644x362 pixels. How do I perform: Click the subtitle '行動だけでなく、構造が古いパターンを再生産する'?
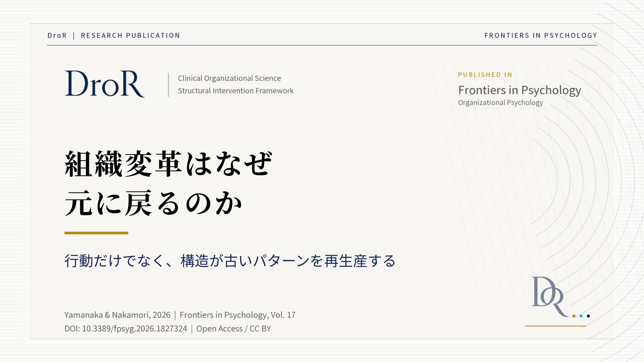(230, 261)
